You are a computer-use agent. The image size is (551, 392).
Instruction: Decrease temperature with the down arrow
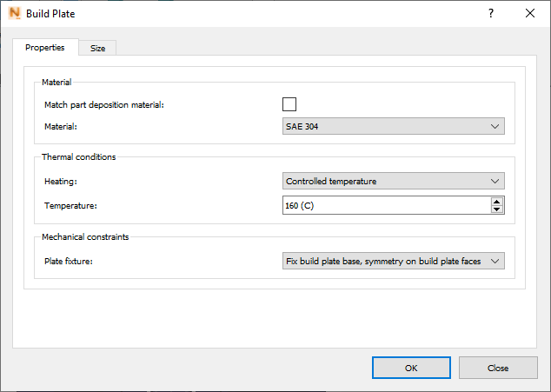[497, 209]
